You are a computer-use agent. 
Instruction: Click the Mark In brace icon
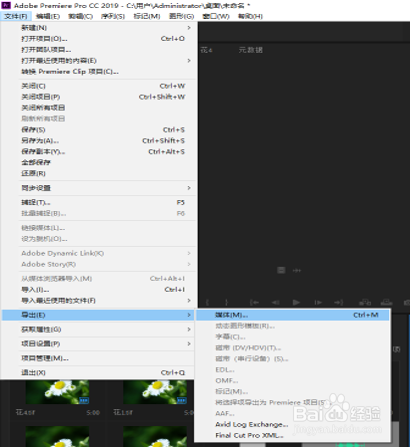click(207, 302)
